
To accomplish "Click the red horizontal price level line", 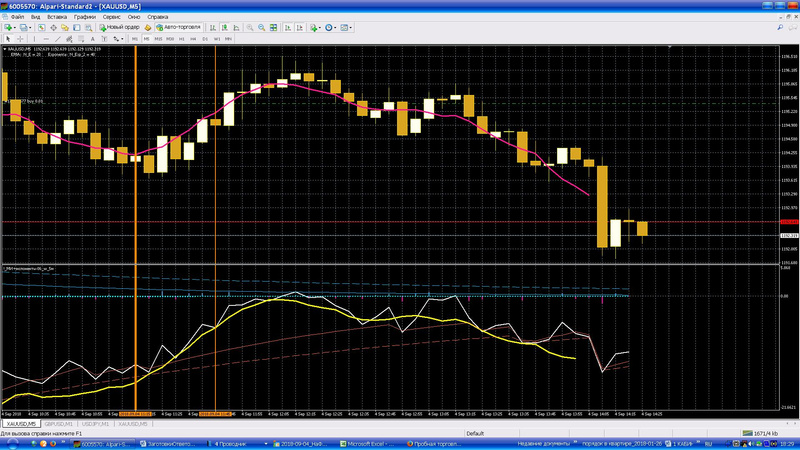I will [400, 221].
